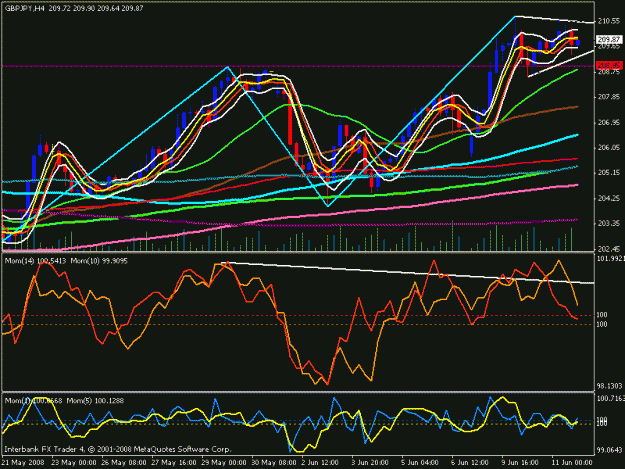Image resolution: width=625 pixels, height=469 pixels.
Task: Select the 23 May 00:00 time label
Action: pos(74,463)
